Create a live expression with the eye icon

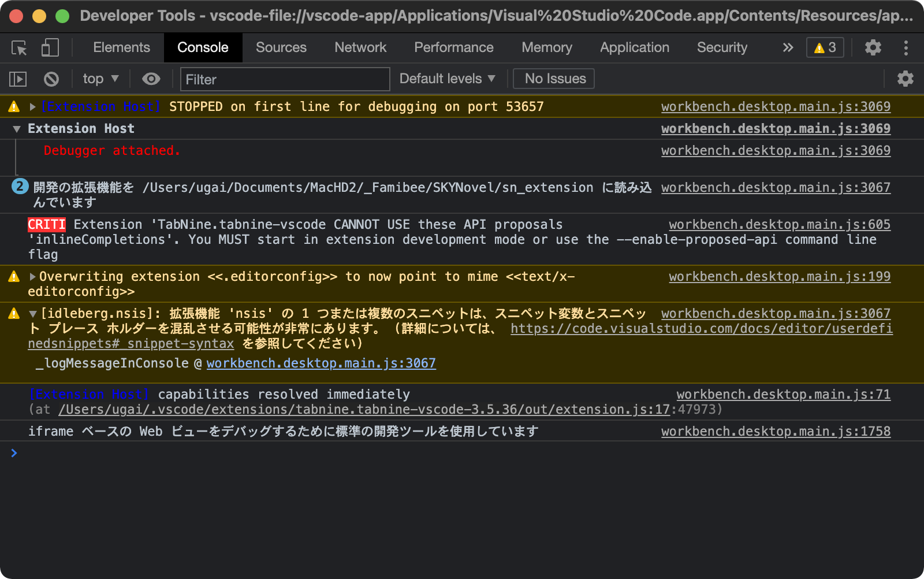click(x=151, y=79)
